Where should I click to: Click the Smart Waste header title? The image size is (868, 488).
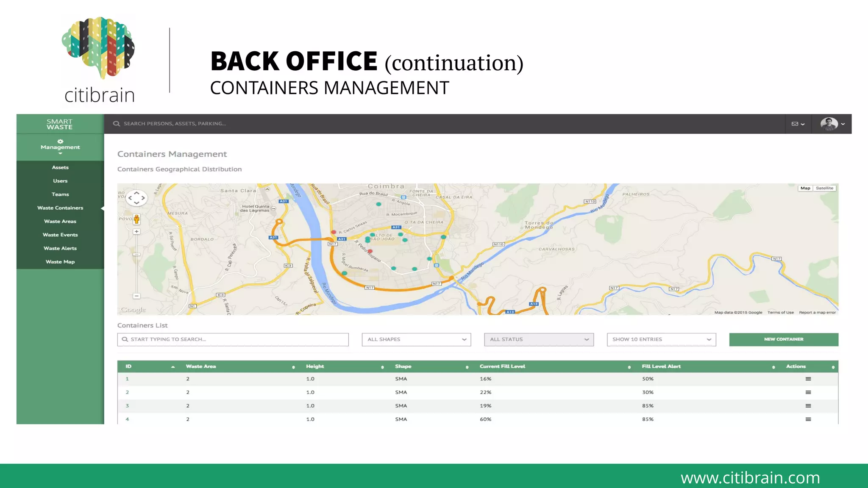[x=60, y=124]
